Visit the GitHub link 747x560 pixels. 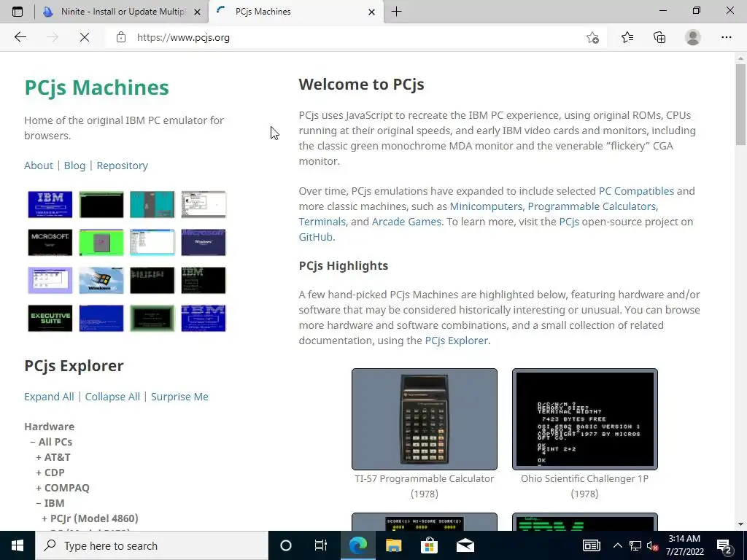pos(315,237)
